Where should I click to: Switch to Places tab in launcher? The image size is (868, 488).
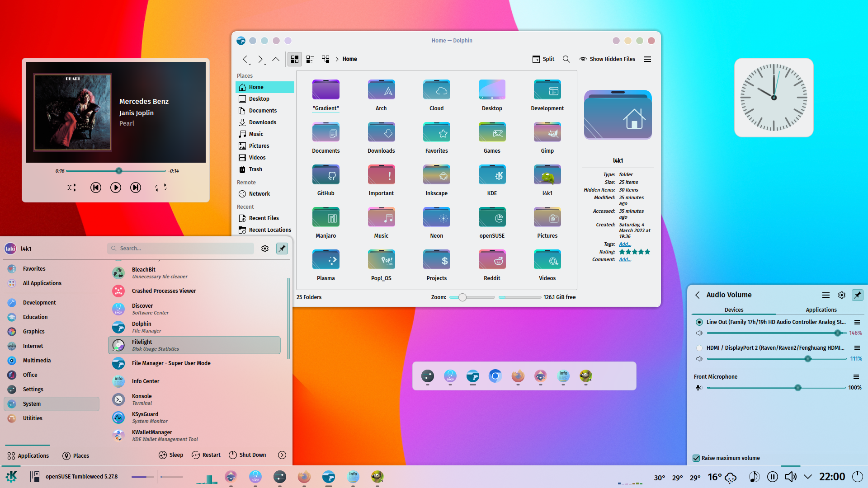pos(75,455)
